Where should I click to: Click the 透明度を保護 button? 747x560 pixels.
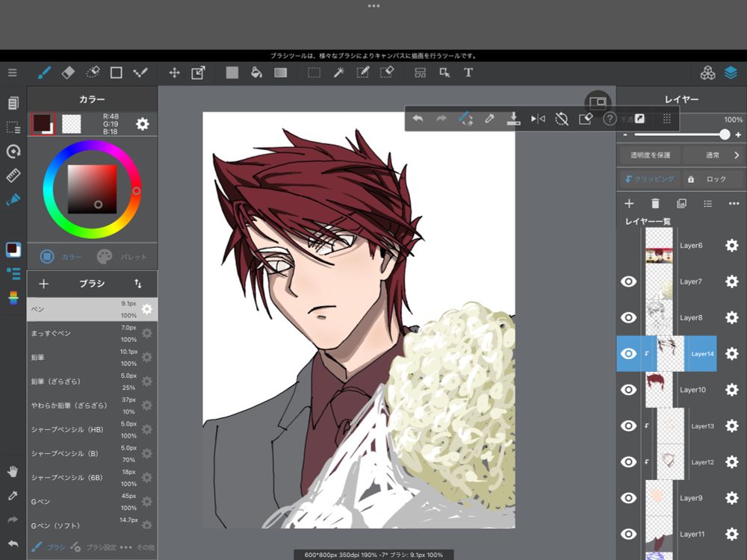click(x=650, y=155)
